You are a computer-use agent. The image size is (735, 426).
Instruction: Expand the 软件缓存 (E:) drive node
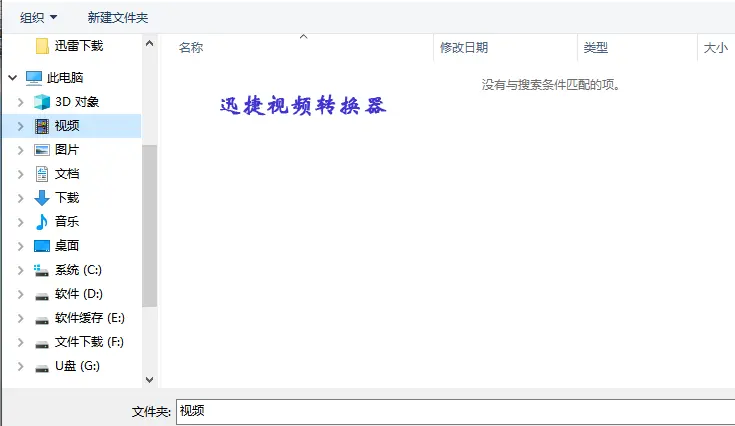(x=20, y=318)
